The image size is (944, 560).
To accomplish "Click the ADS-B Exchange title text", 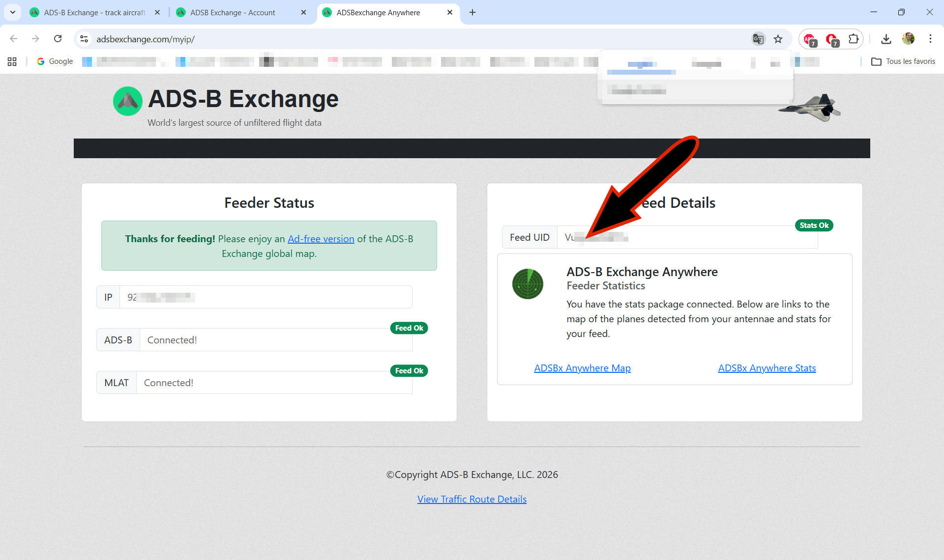I will [243, 99].
